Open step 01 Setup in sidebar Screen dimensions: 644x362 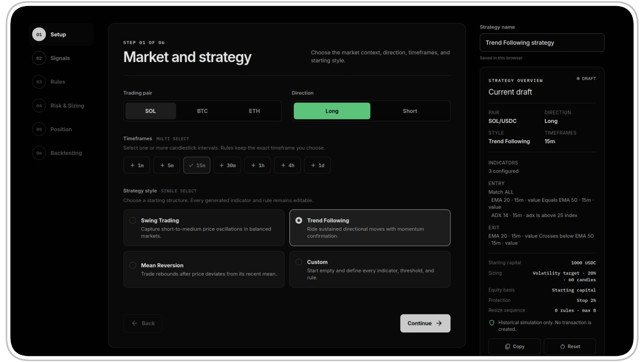[x=61, y=35]
